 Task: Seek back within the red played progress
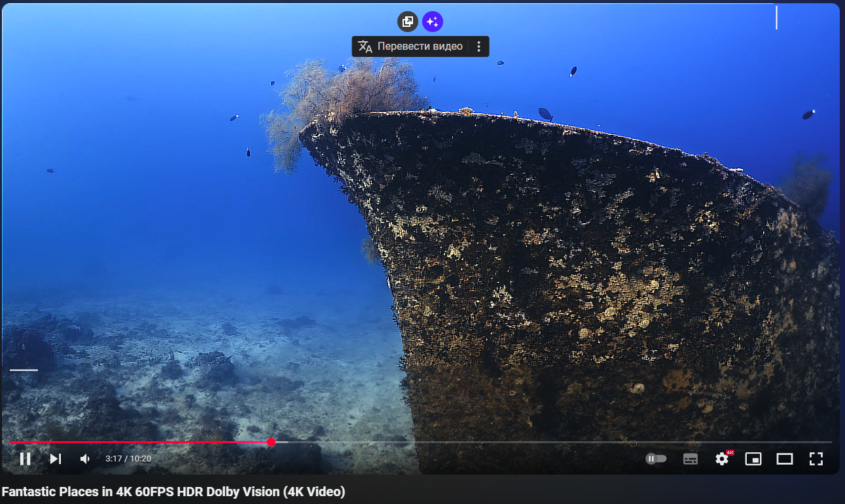131,442
